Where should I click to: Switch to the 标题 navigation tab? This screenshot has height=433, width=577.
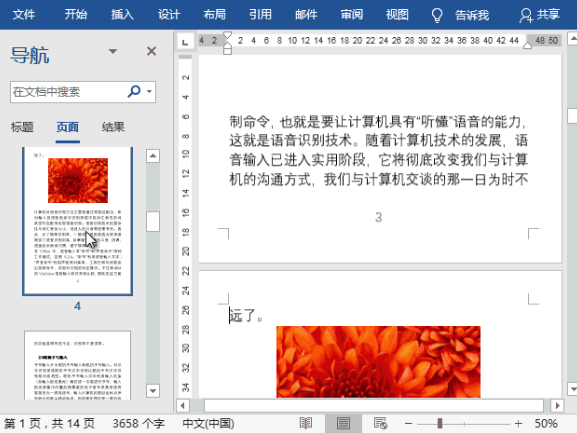22,127
